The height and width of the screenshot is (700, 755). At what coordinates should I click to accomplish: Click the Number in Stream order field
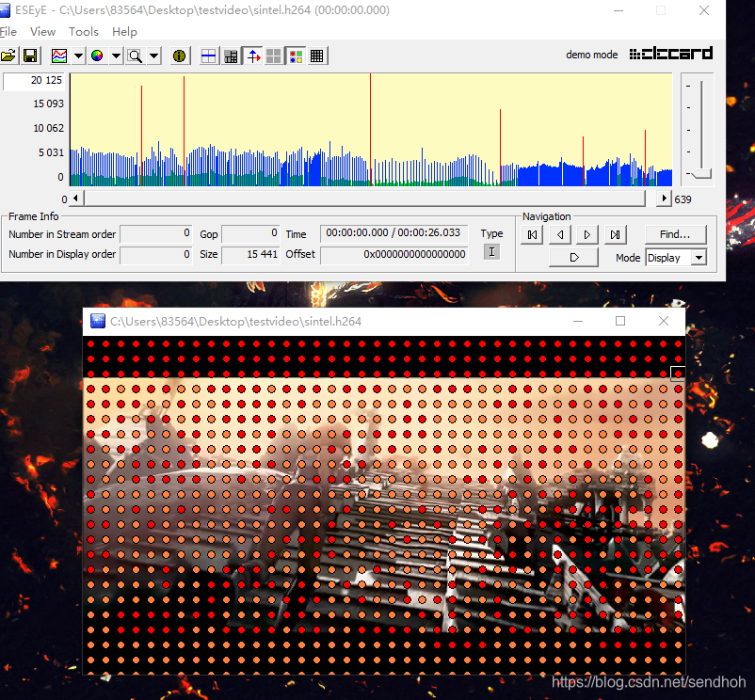[156, 234]
